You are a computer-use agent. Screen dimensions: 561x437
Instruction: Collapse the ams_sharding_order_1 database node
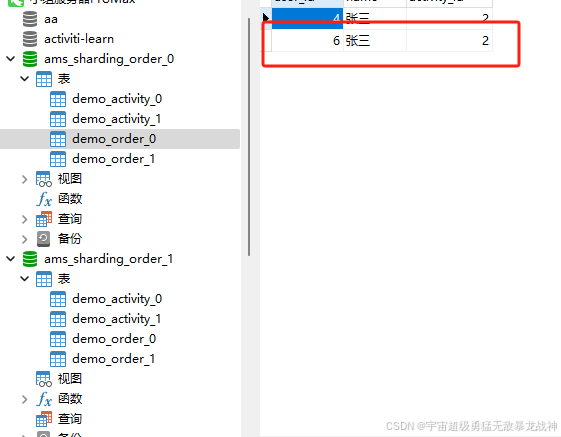pyautogui.click(x=11, y=259)
